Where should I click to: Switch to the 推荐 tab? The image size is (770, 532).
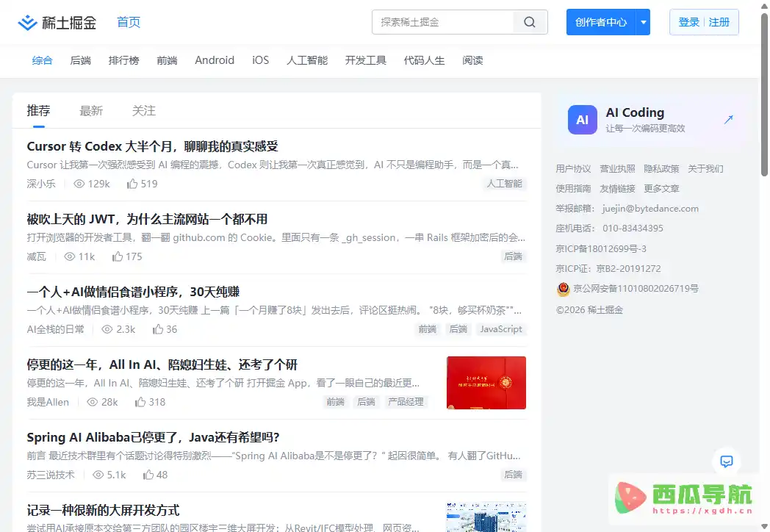(39, 111)
